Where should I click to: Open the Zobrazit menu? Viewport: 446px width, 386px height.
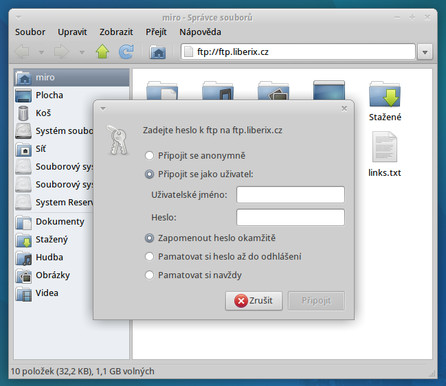(x=116, y=32)
